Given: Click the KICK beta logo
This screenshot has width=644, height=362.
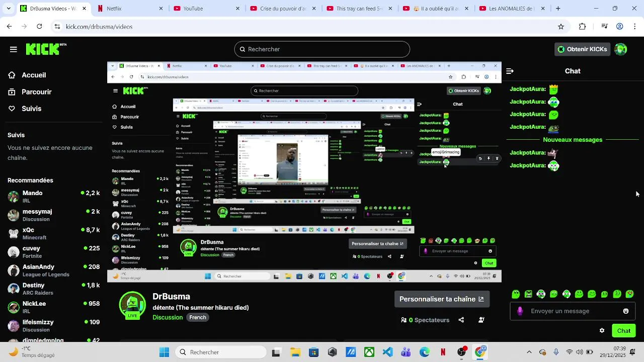Looking at the screenshot, I should (x=46, y=49).
